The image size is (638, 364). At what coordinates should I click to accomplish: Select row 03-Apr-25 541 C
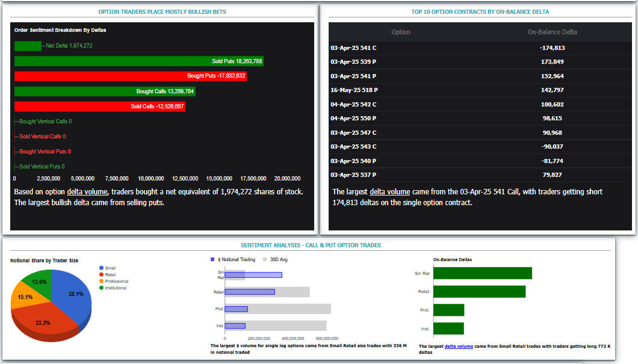[480, 48]
